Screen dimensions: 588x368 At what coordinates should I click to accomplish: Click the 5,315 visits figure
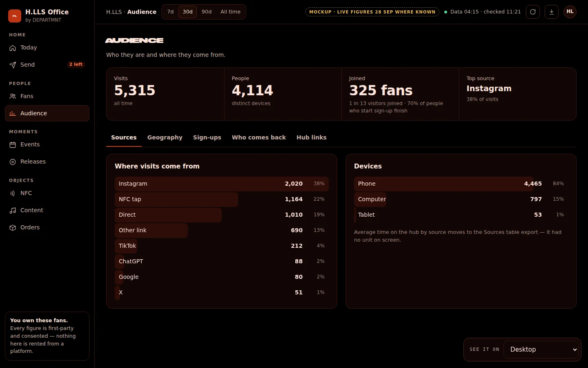(135, 90)
